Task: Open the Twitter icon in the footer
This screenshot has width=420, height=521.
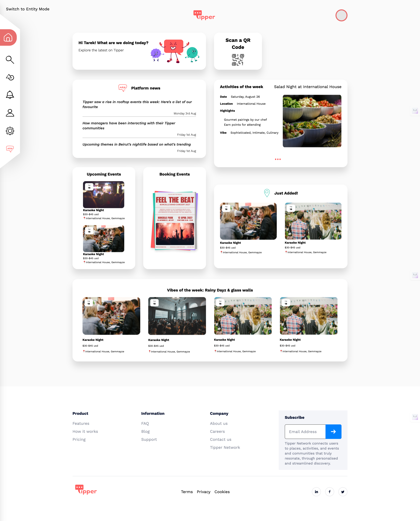Action: (x=343, y=492)
